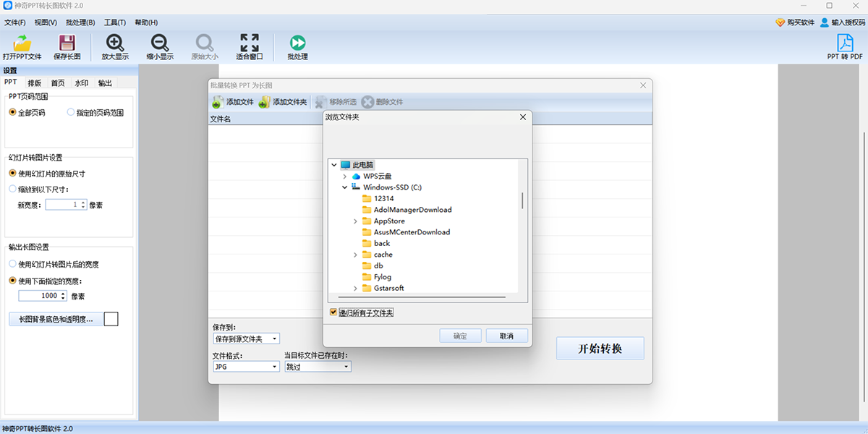Click the folder tree vertical scrollbar
The height and width of the screenshot is (434, 868).
coord(522,201)
